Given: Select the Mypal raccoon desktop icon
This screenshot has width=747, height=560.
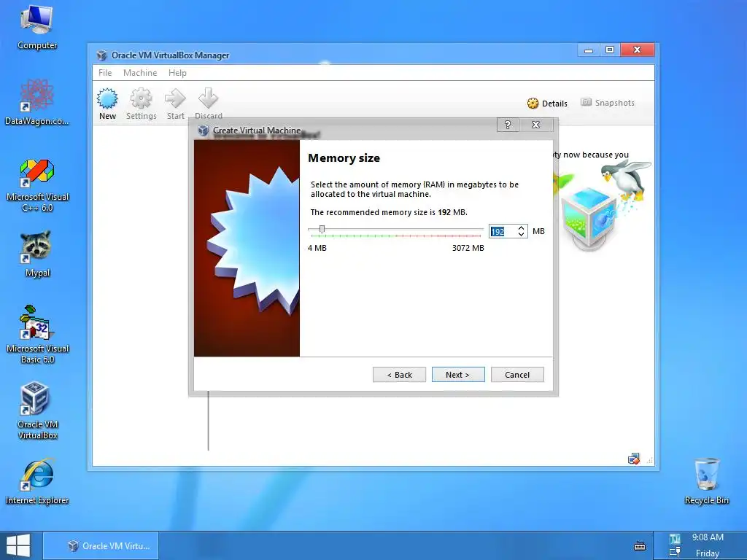Looking at the screenshot, I should click(37, 254).
